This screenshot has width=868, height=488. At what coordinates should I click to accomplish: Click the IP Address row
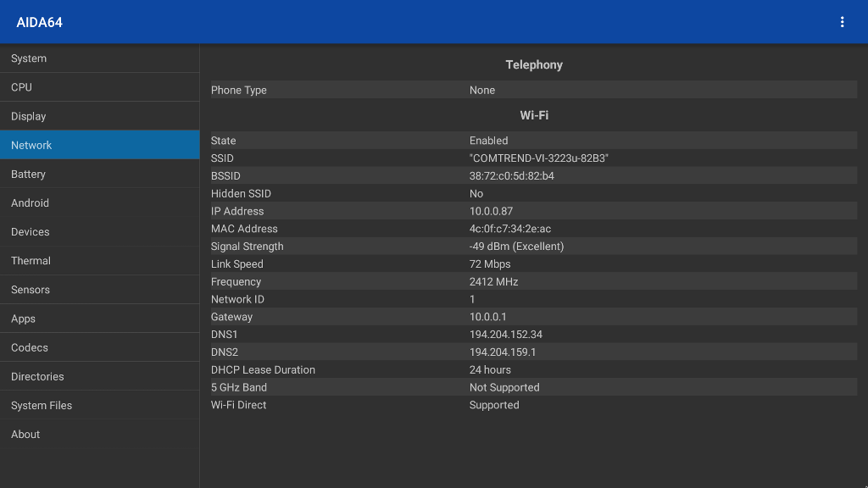point(534,211)
